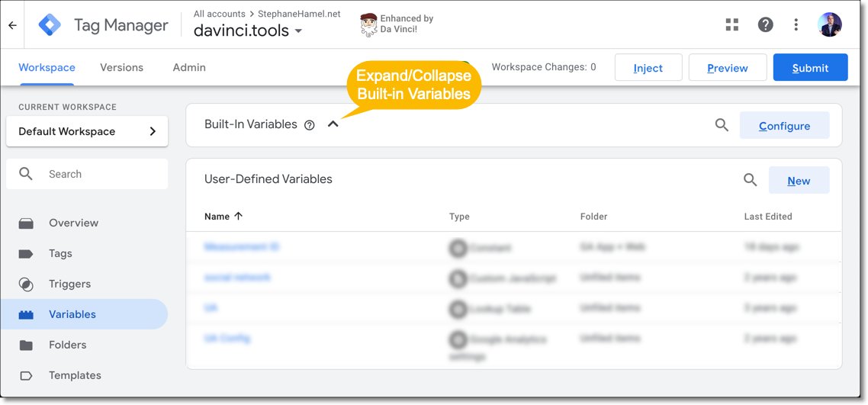Click in the sidebar Search field
The image size is (868, 405).
coord(87,174)
